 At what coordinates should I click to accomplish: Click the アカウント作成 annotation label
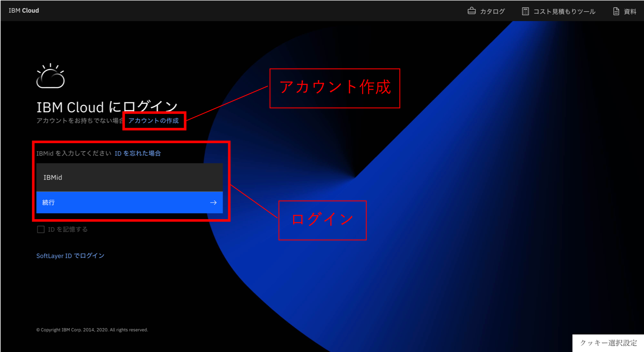[x=335, y=88]
